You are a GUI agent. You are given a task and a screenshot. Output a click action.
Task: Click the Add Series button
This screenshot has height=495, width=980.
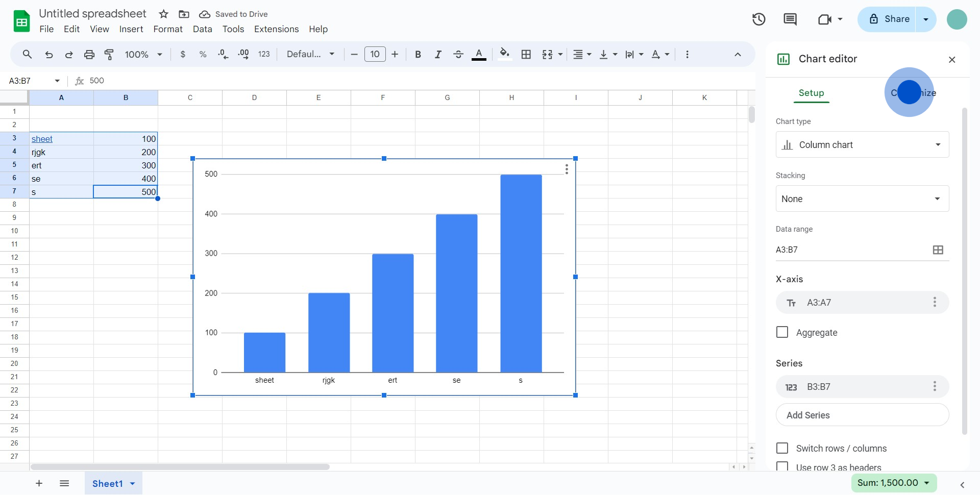tap(862, 415)
